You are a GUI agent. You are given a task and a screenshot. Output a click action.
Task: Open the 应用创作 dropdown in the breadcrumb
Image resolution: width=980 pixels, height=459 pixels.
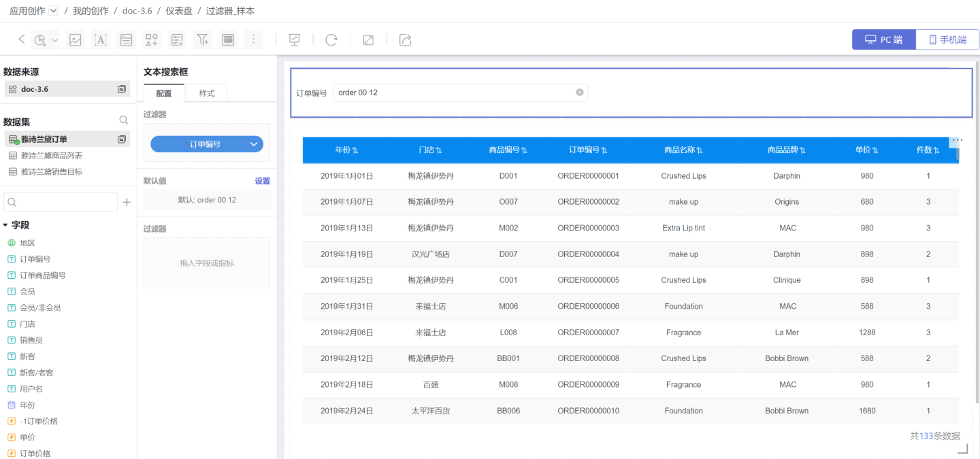pyautogui.click(x=54, y=11)
